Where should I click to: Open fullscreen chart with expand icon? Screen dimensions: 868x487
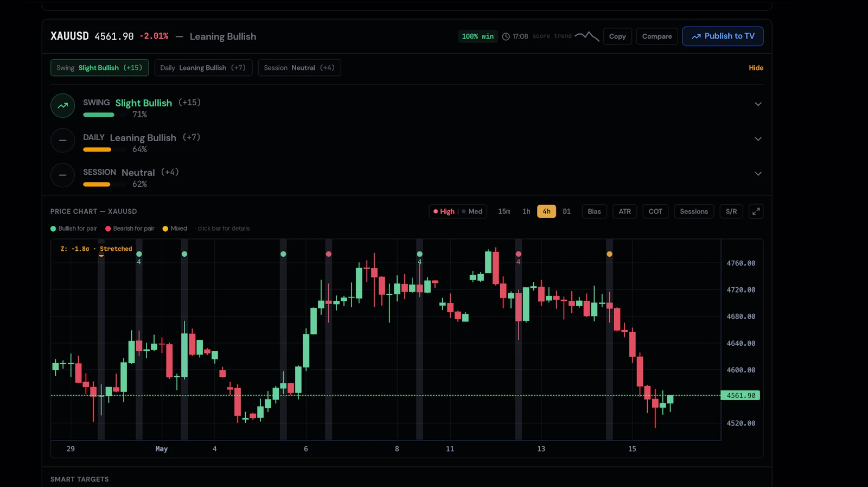coord(756,211)
